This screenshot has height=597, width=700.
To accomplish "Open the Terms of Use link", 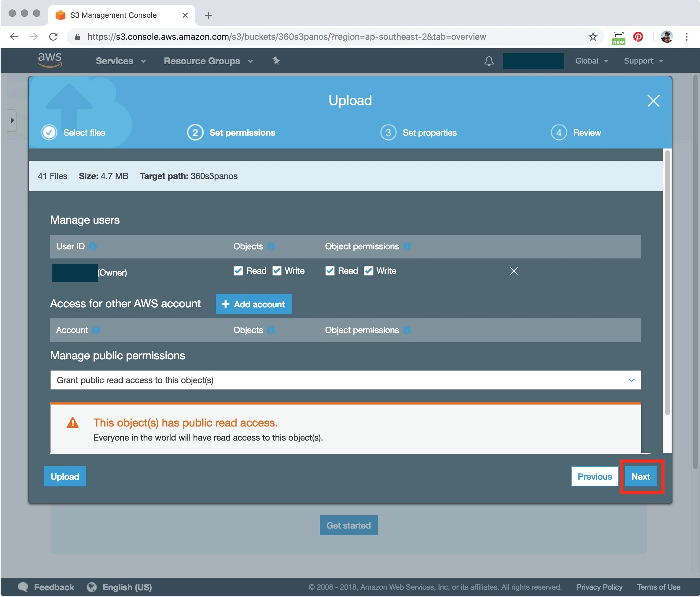I will tap(658, 587).
